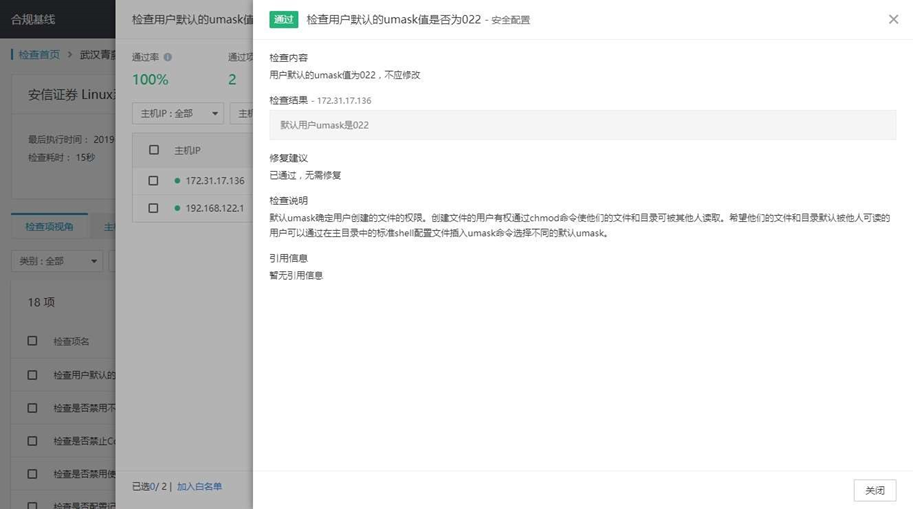
Task: Click the result text 默认用户umask是022
Action: tap(324, 125)
